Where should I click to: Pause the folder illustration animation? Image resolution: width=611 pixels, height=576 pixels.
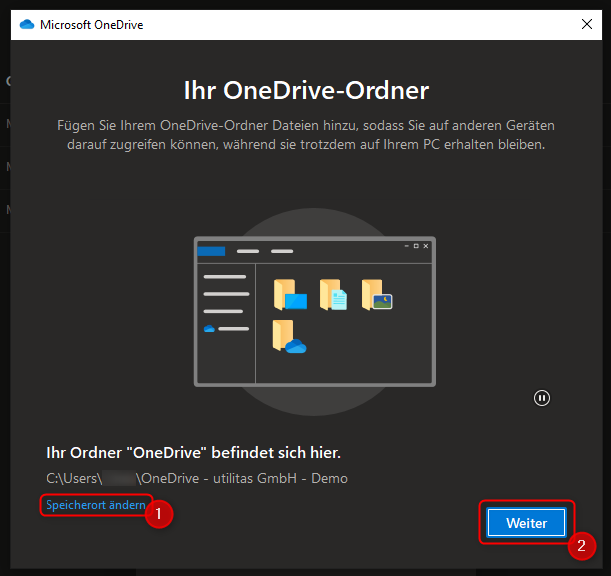click(x=542, y=398)
